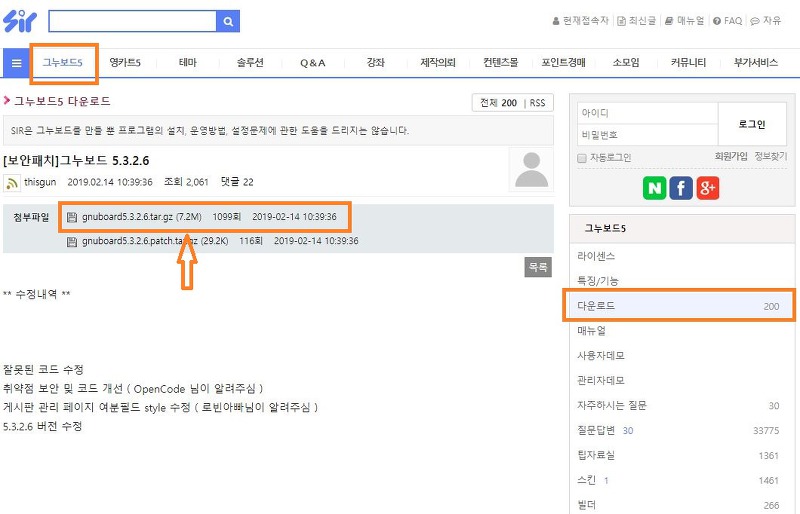Click the 매뉴얼 link in top bar
Viewport: 800px width, 514px height.
[x=684, y=20]
